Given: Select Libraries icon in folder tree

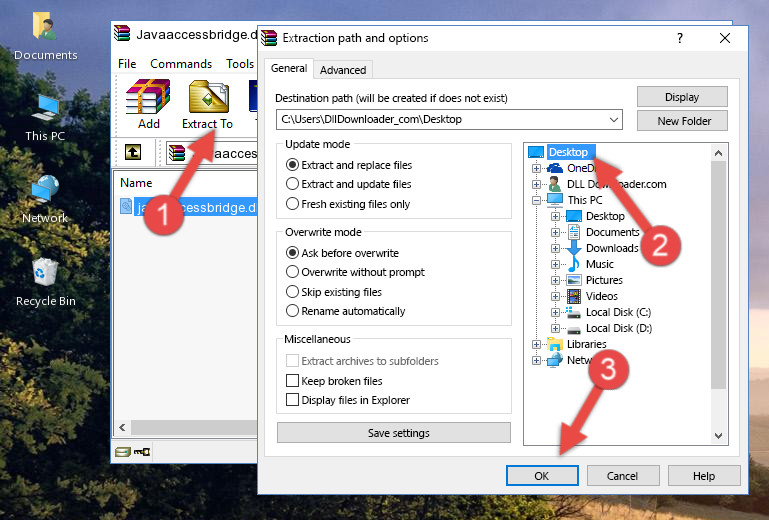Looking at the screenshot, I should (555, 344).
